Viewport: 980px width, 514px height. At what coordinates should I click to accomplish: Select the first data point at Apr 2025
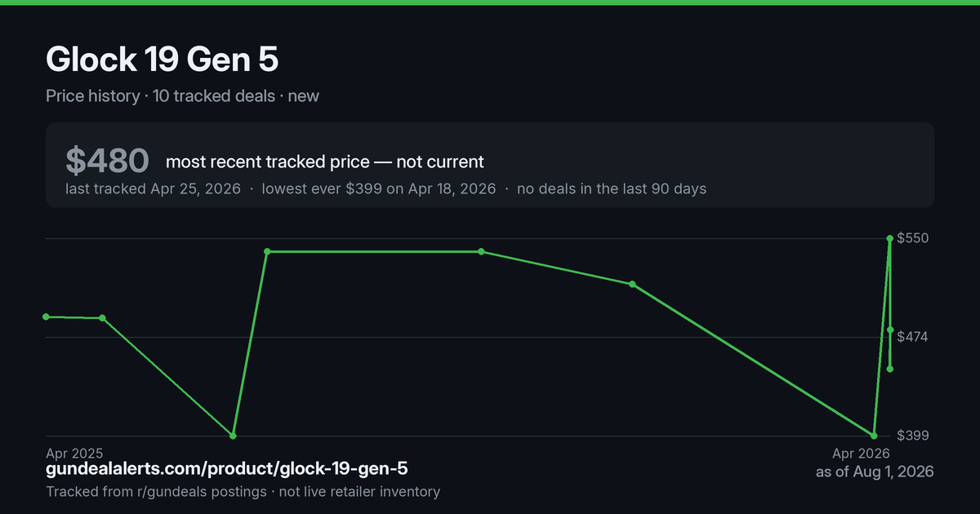click(47, 317)
